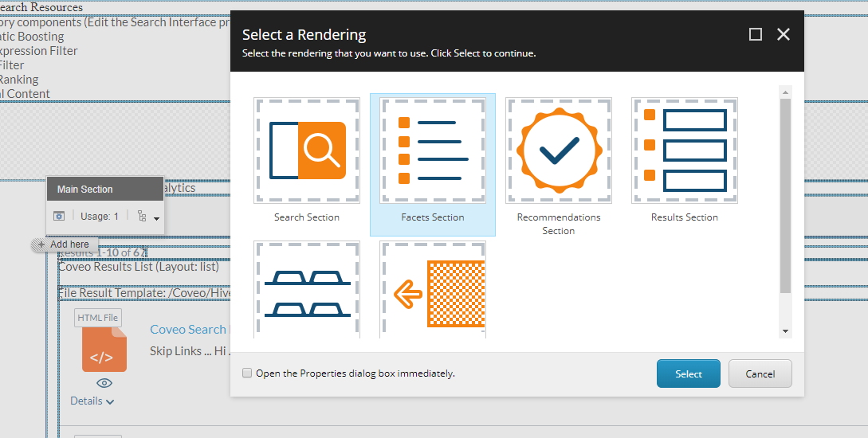Screen dimensions: 868x438
Task: Select the Search Section rendering icon
Action: pos(307,151)
